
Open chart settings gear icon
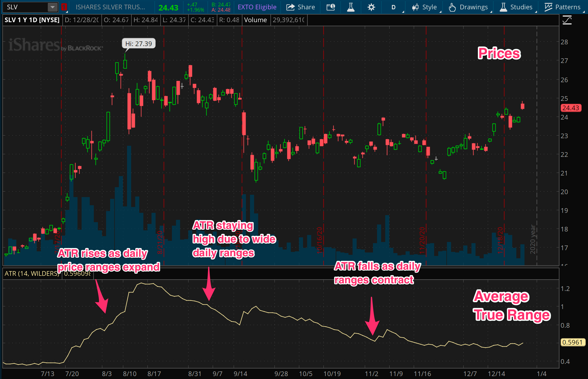click(x=371, y=7)
